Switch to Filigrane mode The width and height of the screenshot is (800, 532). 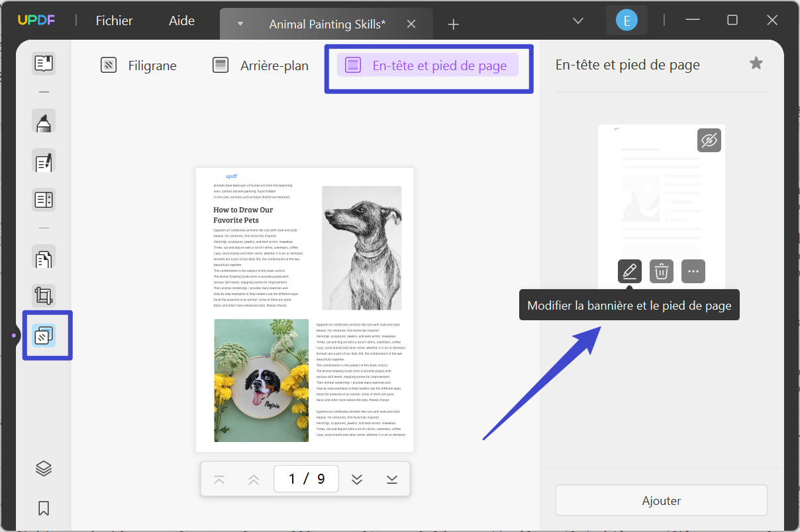(x=138, y=65)
